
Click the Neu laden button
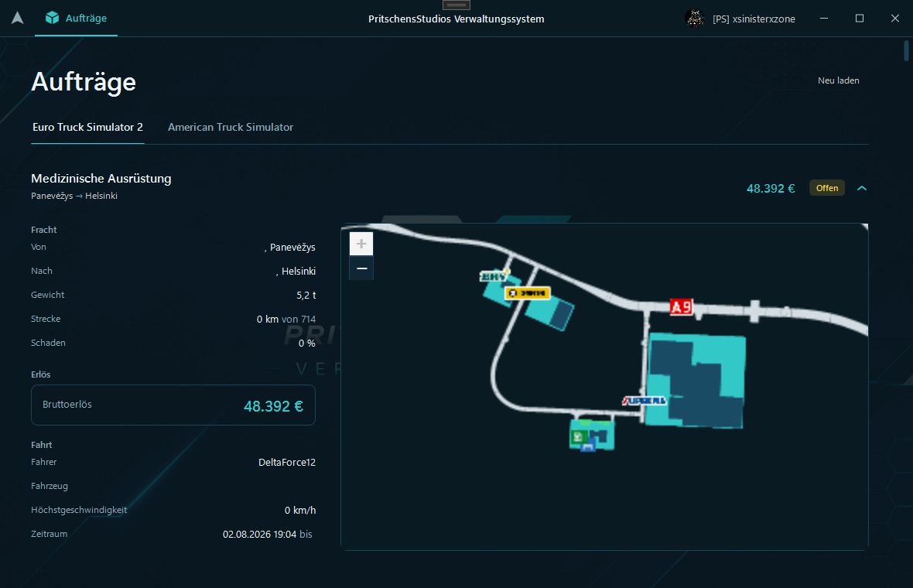pyautogui.click(x=839, y=80)
